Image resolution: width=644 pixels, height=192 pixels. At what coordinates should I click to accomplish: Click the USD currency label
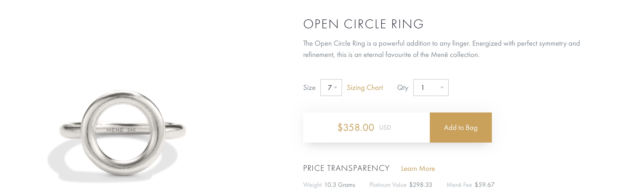[385, 128]
